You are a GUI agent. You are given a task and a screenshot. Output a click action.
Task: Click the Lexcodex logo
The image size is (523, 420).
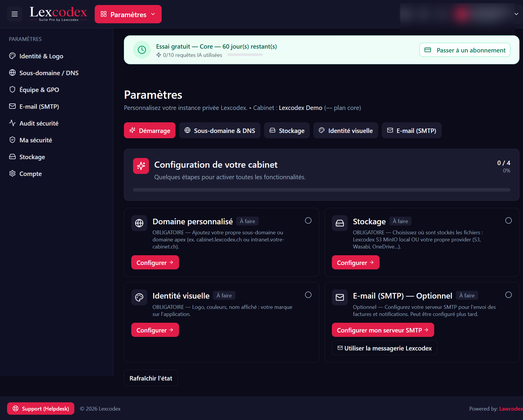(58, 14)
